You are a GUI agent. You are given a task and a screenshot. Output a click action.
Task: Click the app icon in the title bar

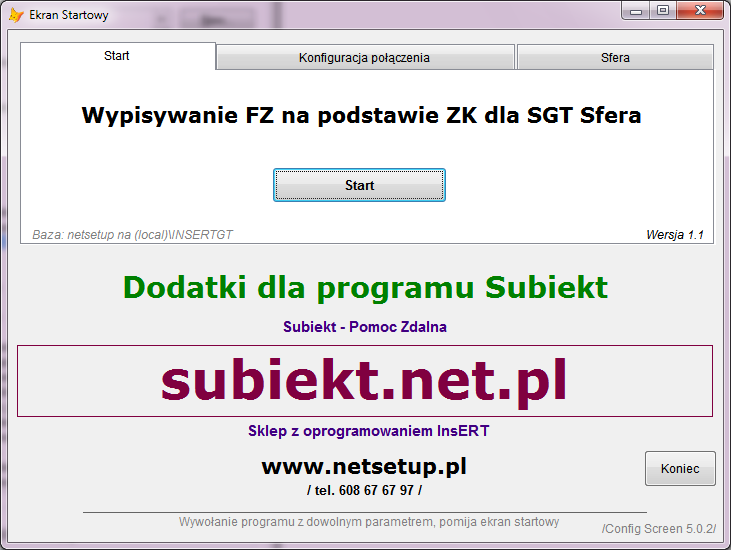[16, 15]
